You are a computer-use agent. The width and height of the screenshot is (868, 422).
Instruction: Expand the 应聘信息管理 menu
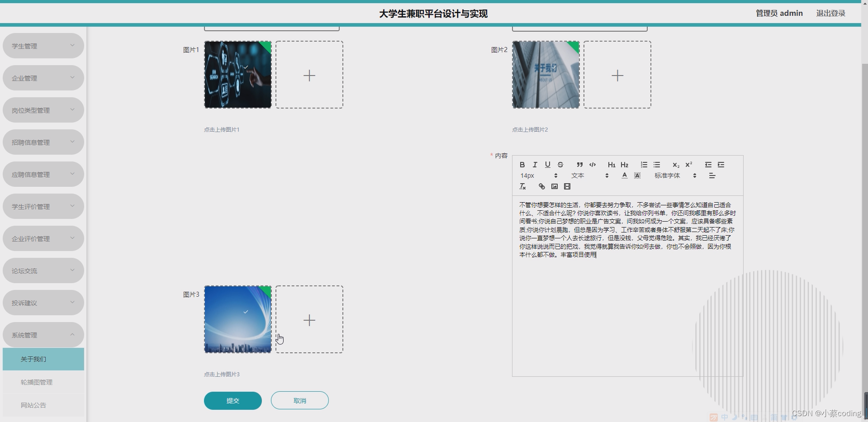click(x=43, y=174)
